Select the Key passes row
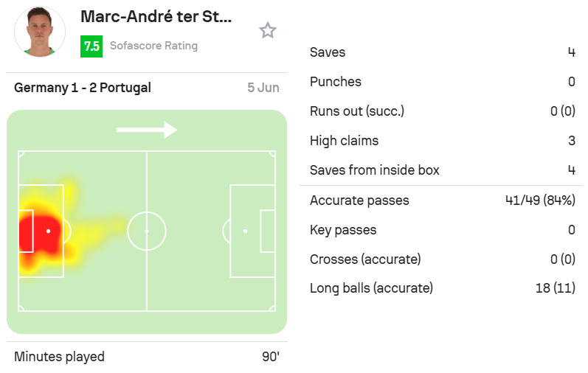 443,230
